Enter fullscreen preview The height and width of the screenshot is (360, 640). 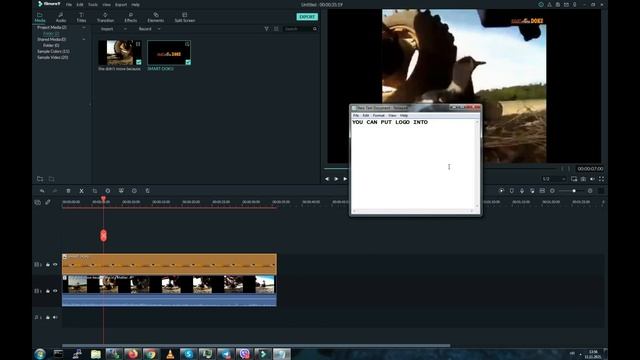point(601,179)
